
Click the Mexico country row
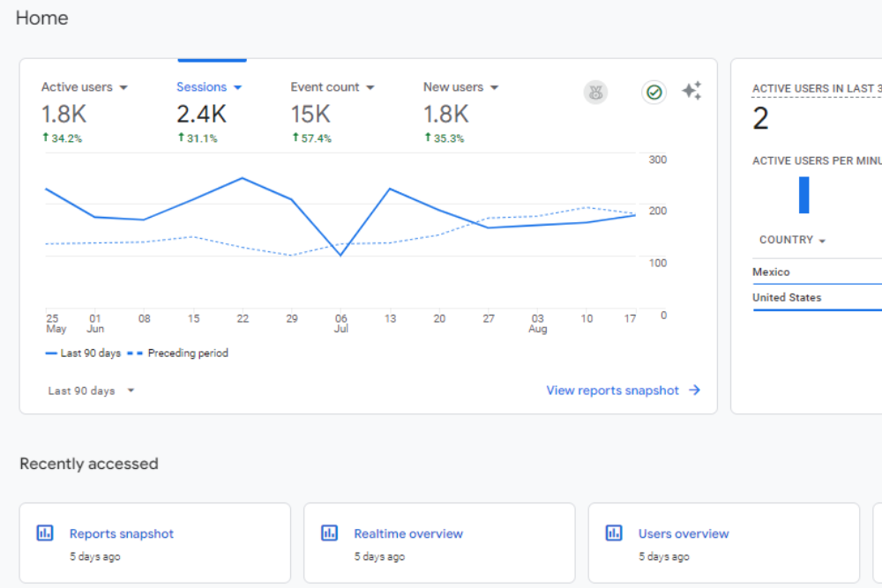coord(817,272)
